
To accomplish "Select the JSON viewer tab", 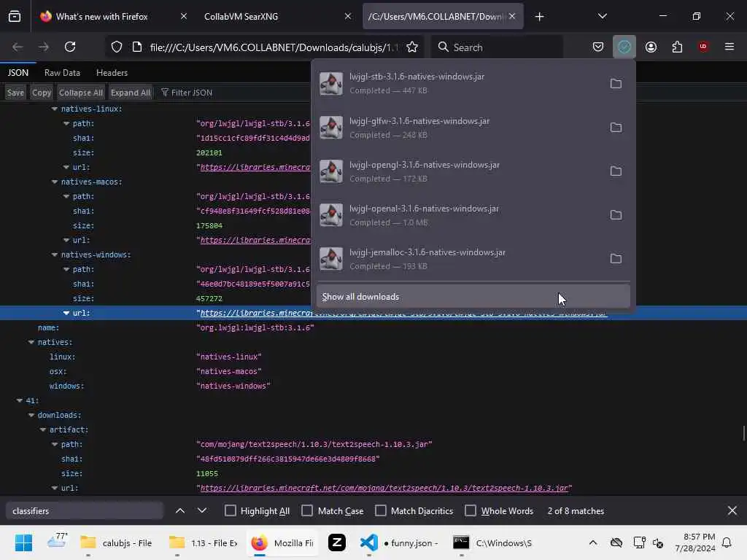I will [x=18, y=72].
